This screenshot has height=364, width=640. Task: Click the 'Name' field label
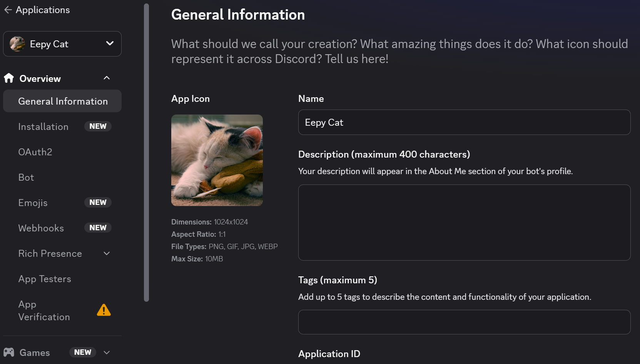pyautogui.click(x=311, y=99)
